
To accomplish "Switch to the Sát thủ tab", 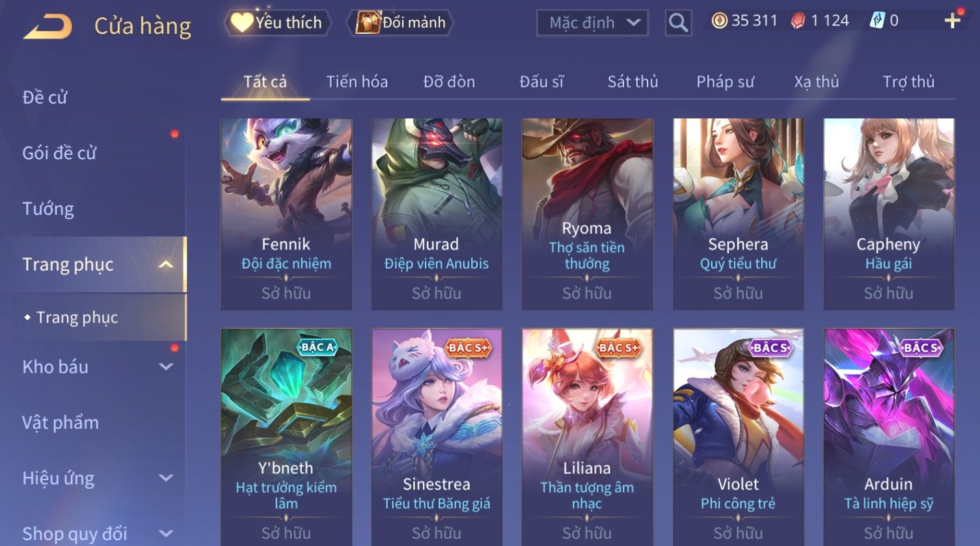I will tap(633, 81).
